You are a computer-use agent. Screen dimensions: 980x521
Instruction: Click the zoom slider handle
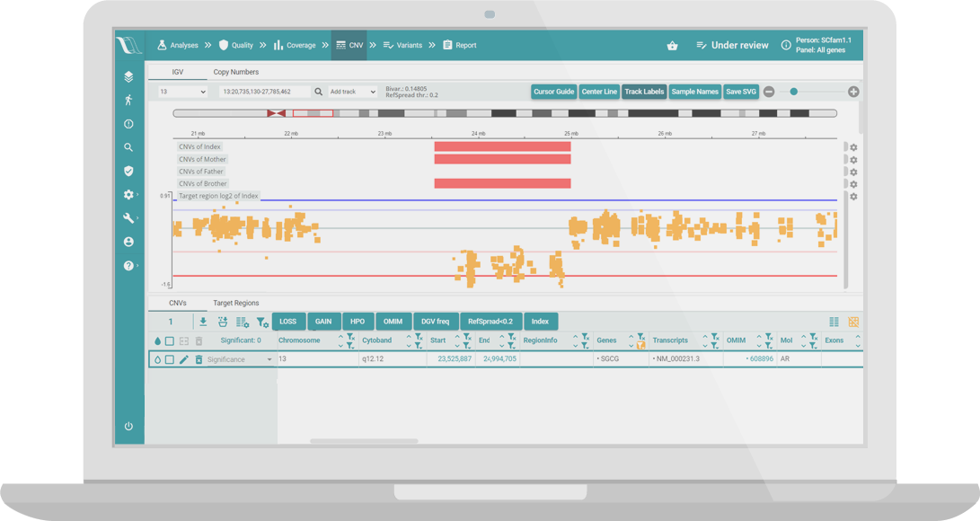794,92
